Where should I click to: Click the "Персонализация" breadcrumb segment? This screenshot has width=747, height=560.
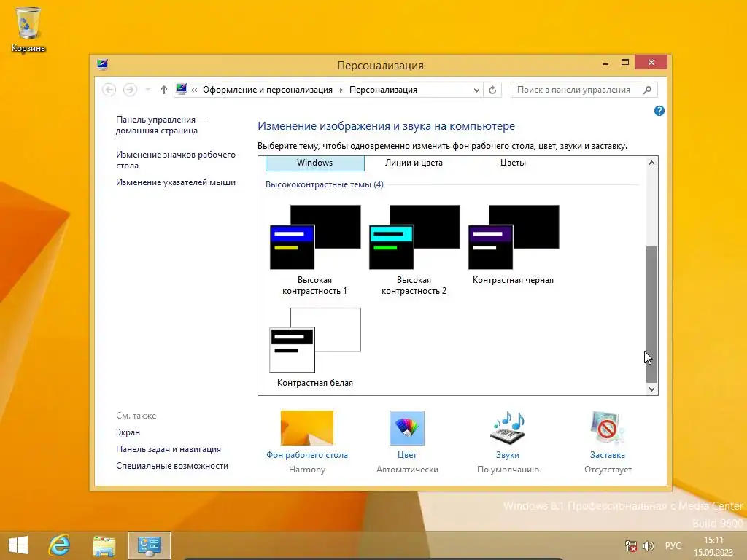coord(383,90)
